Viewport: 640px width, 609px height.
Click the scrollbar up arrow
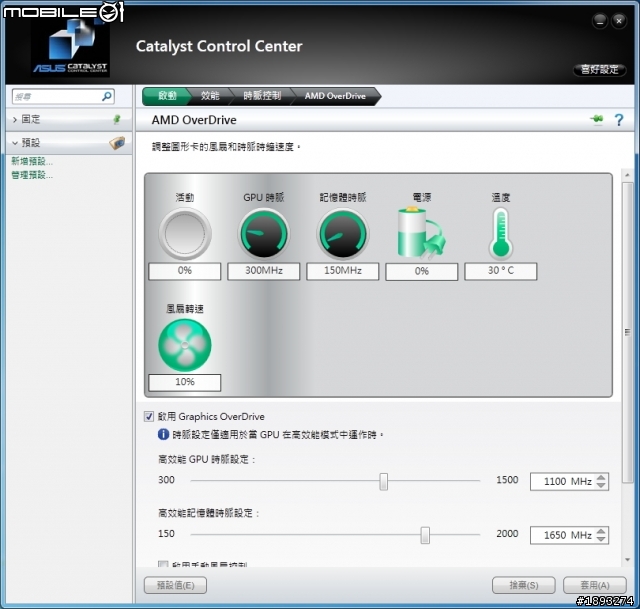(627, 175)
